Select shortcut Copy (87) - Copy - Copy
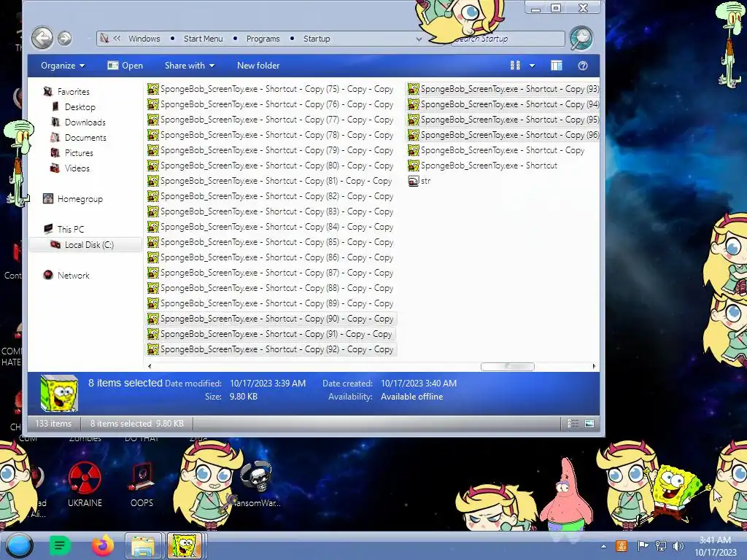Screen dimensions: 747x560 [270, 273]
